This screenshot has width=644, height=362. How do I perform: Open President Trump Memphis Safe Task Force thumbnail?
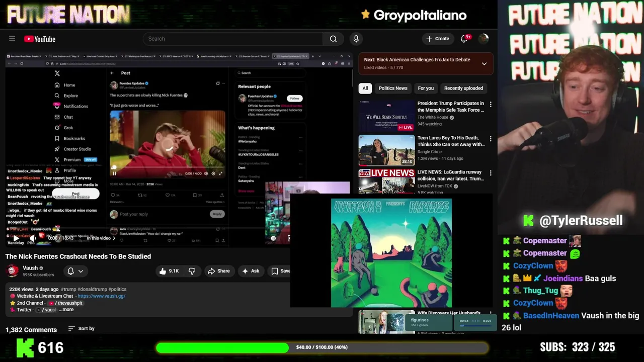click(386, 116)
